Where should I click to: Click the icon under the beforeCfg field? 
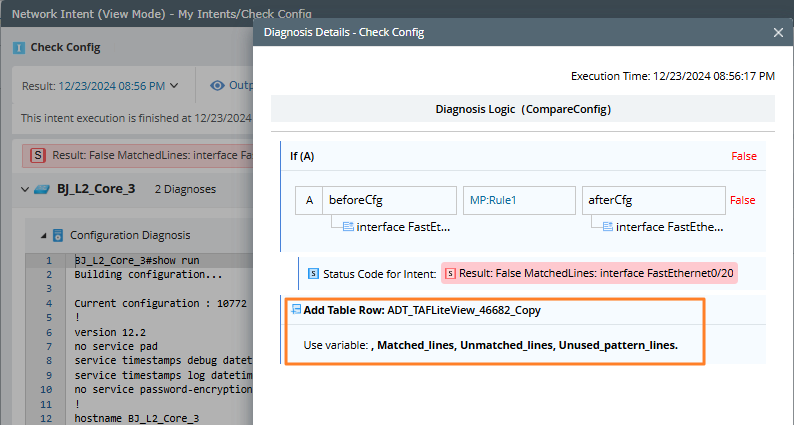(x=349, y=227)
